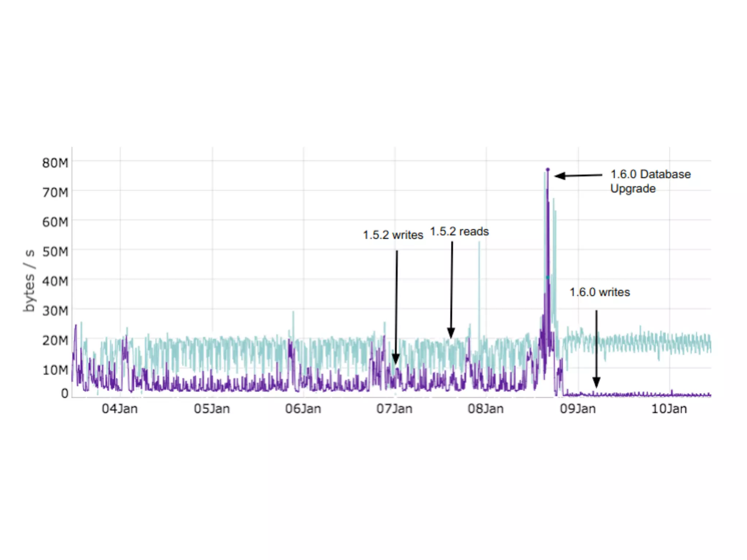
Task: Click the 07Jan x-axis tick label
Action: tap(394, 409)
